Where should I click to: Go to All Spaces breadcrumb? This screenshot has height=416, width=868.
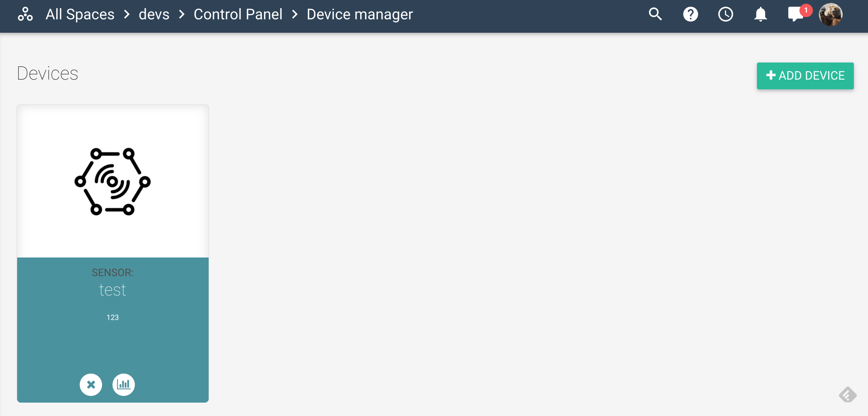coord(80,15)
